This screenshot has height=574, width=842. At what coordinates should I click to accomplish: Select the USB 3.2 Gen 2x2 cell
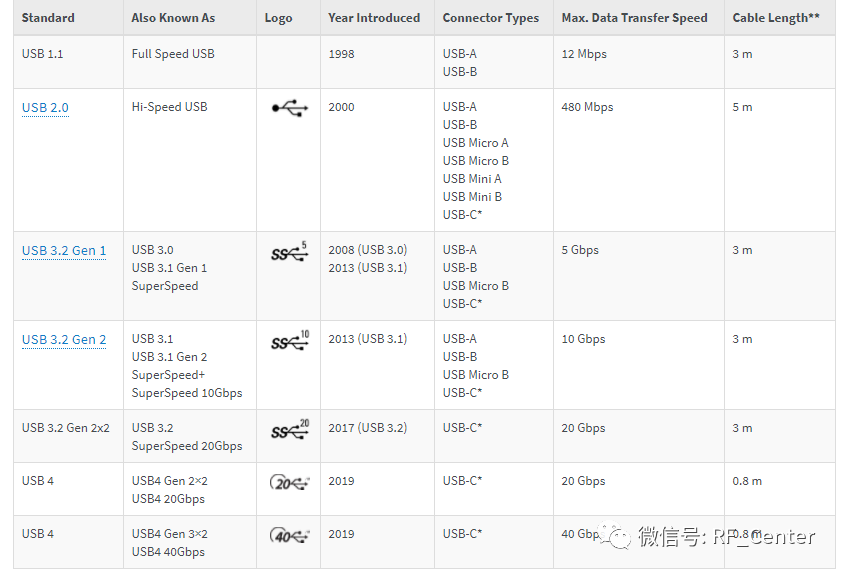pyautogui.click(x=65, y=428)
